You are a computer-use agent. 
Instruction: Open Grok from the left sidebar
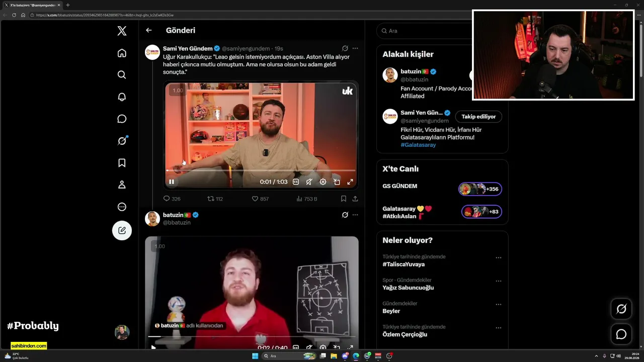click(122, 141)
